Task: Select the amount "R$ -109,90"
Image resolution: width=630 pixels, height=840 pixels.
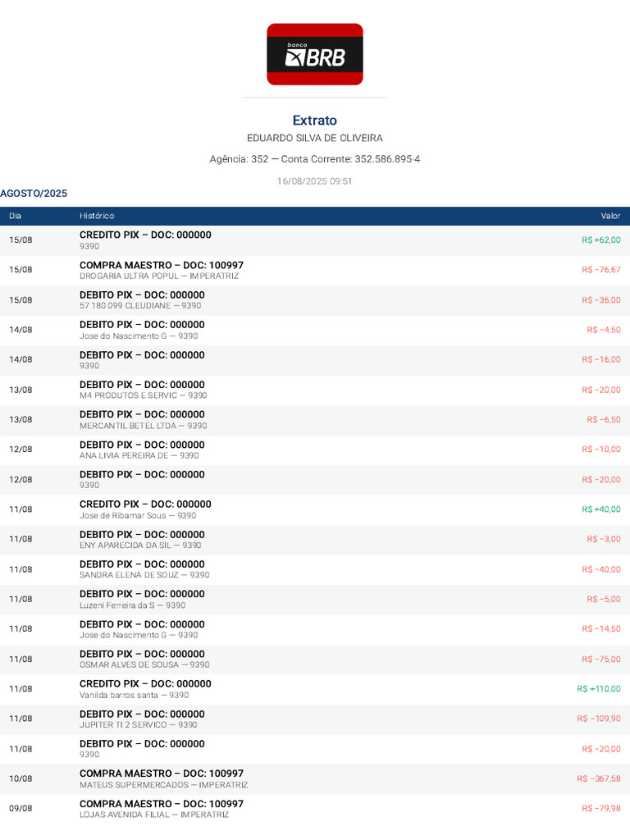Action: [599, 719]
